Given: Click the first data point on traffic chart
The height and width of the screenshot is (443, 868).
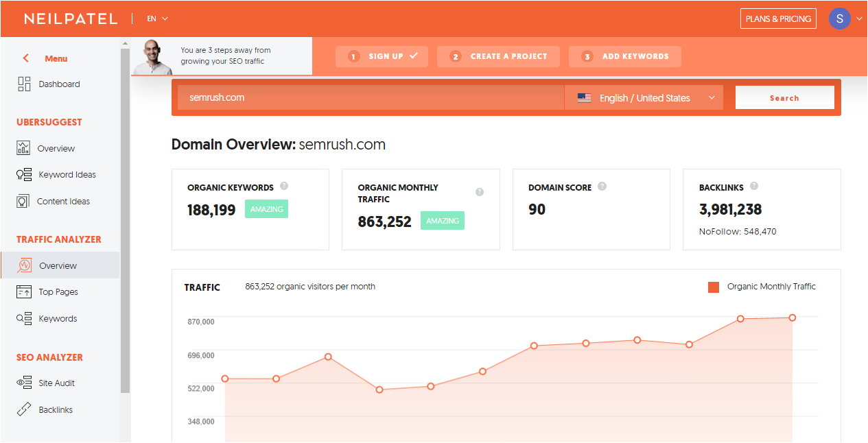Looking at the screenshot, I should click(224, 379).
